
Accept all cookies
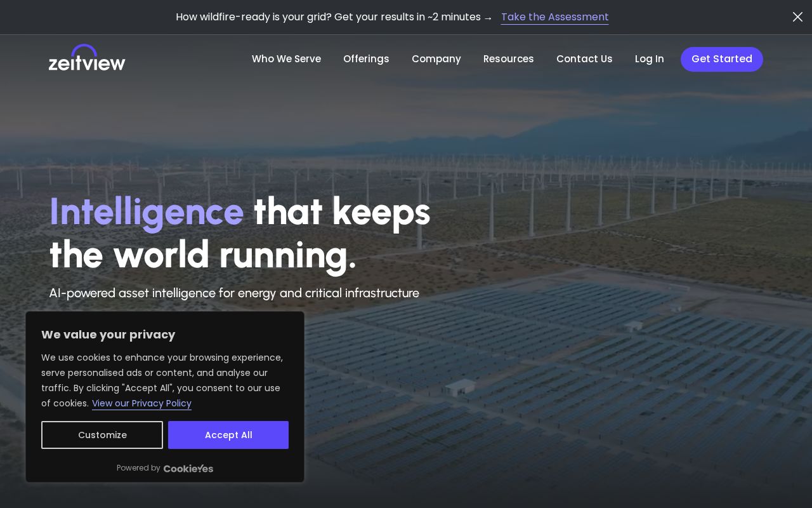[x=228, y=435]
